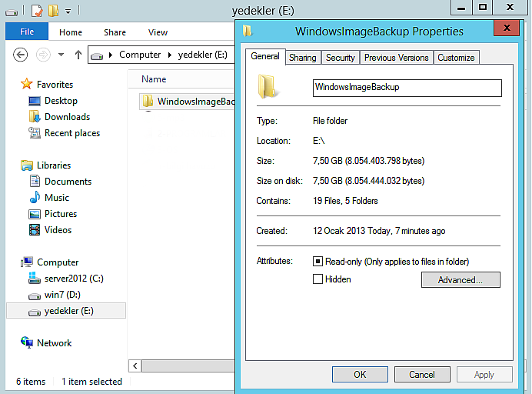Select the win7 (D:) drive
Viewport: 532px width, 394px height.
point(62,295)
